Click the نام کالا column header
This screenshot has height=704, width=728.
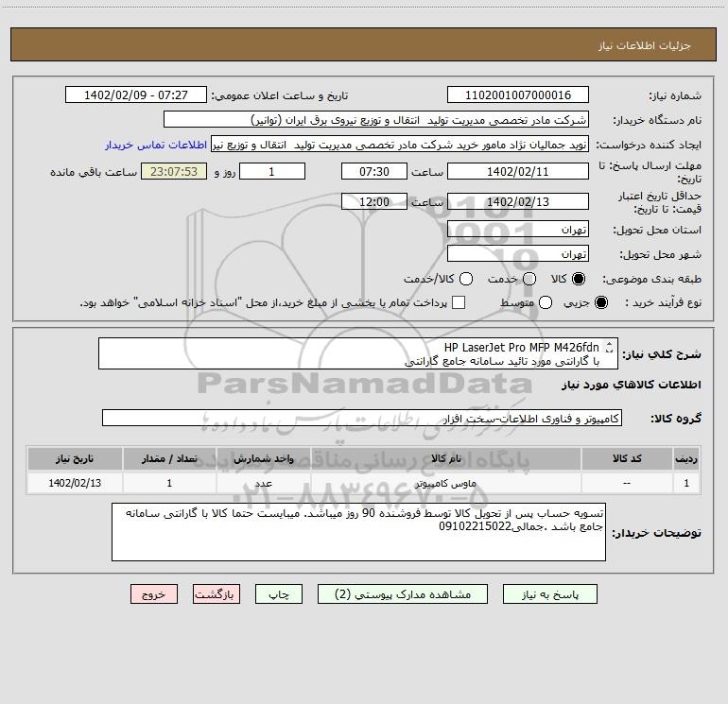coord(445,458)
